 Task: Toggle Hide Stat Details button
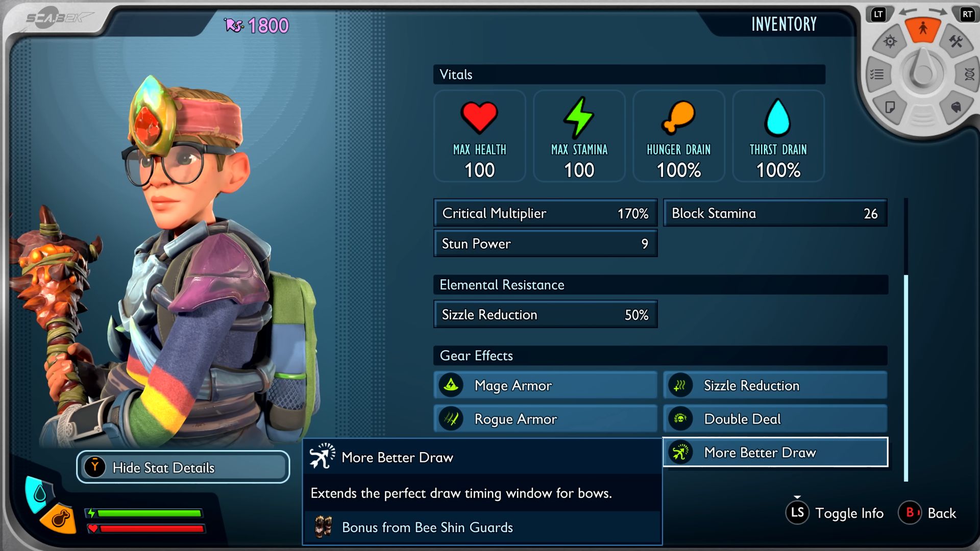tap(183, 467)
